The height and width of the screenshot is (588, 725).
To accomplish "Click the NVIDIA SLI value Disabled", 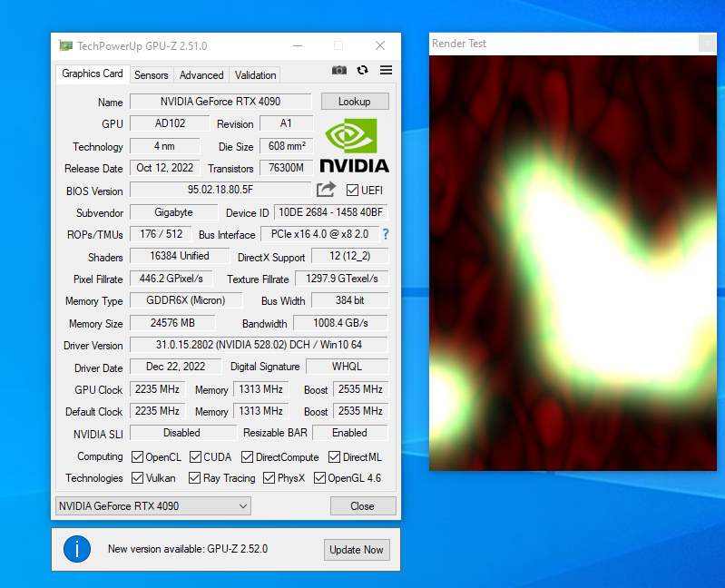I will pos(181,433).
